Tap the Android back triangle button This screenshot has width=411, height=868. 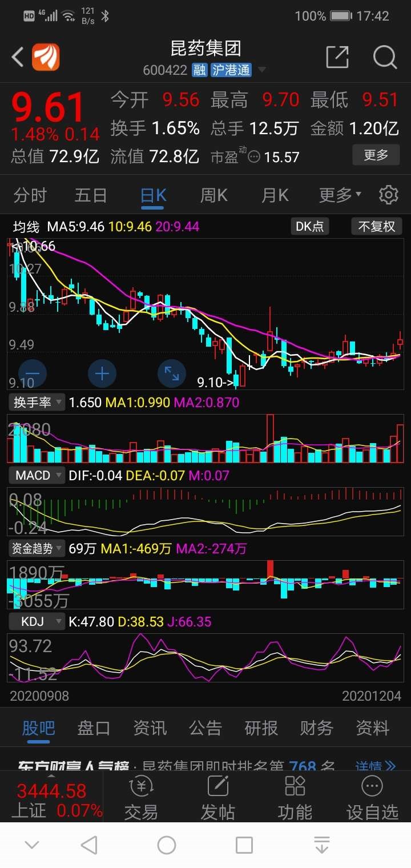[88, 845]
